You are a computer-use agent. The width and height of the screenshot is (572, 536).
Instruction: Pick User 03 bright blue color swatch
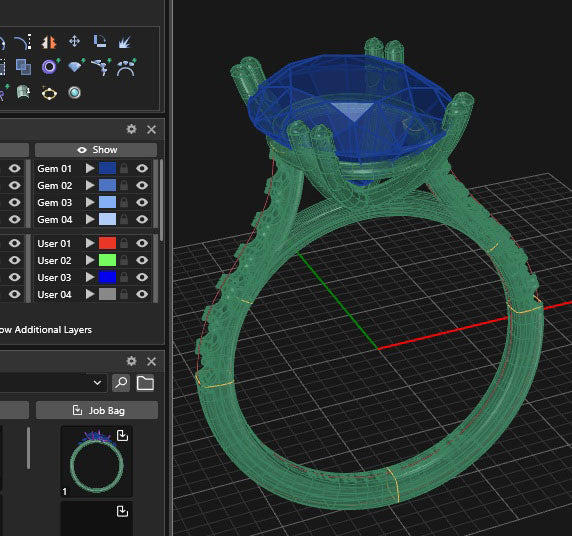tap(108, 277)
